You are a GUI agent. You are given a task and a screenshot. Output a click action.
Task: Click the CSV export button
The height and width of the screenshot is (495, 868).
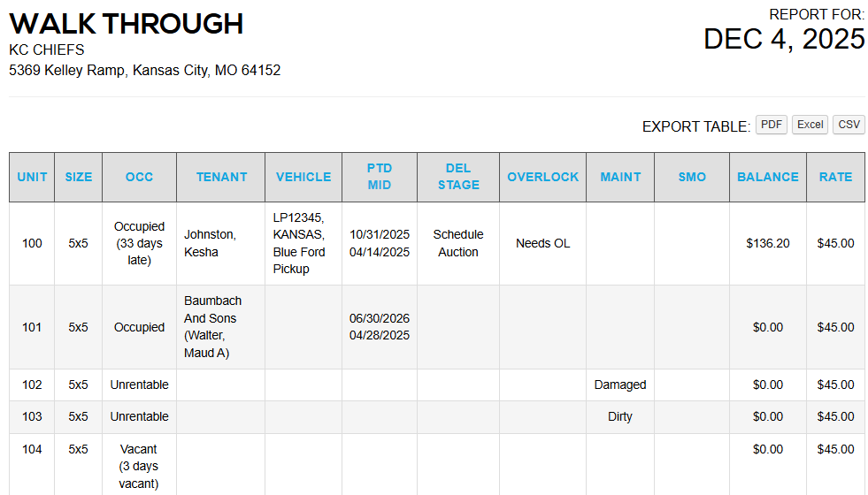[x=849, y=125]
